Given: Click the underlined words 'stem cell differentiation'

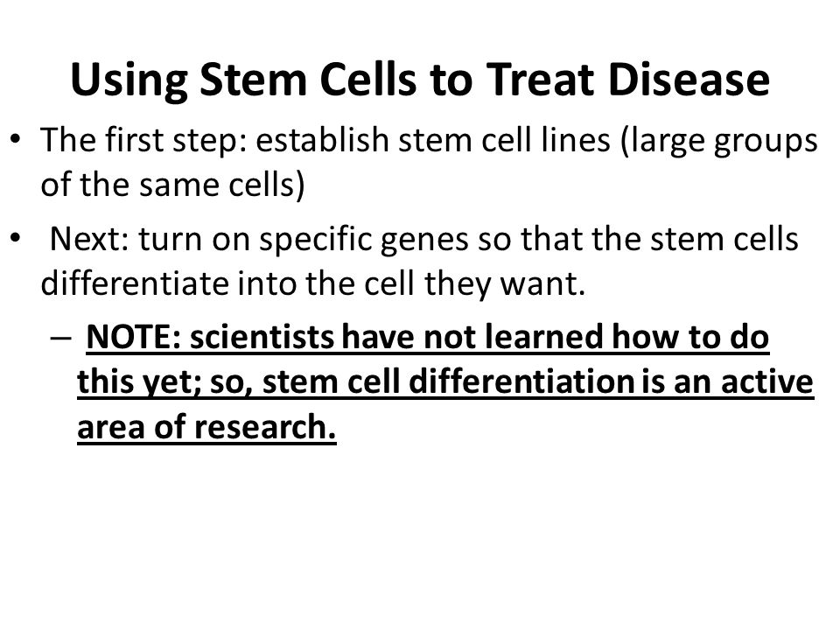Looking at the screenshot, I should coord(448,382).
